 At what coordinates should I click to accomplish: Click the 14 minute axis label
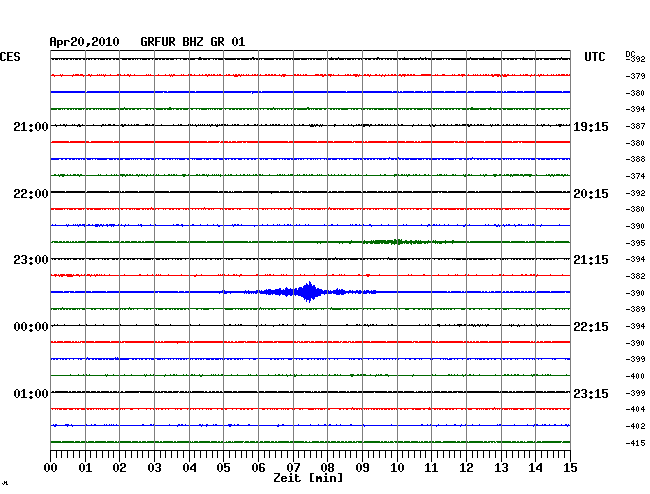pos(535,468)
